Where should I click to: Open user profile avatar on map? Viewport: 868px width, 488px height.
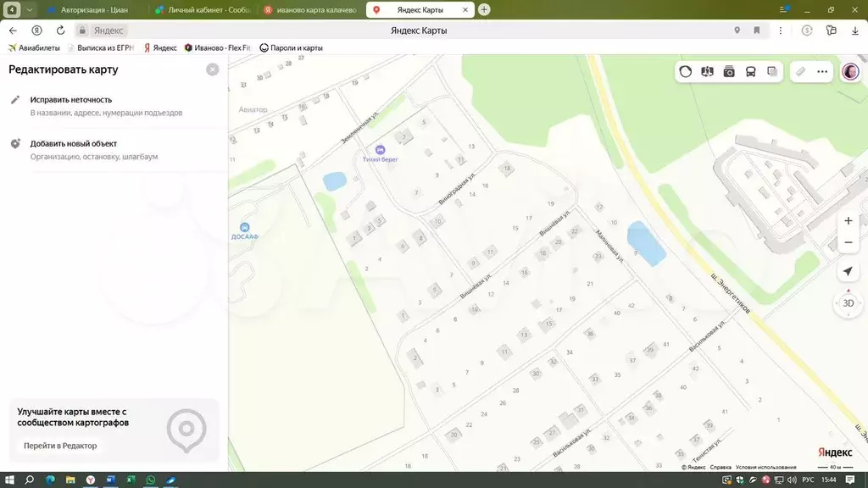tap(850, 72)
